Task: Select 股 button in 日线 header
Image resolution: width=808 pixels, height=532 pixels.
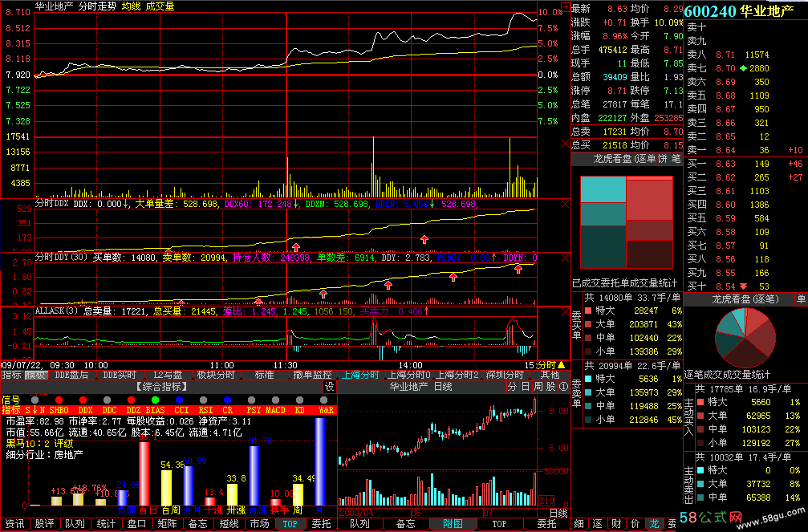Action: [551, 387]
